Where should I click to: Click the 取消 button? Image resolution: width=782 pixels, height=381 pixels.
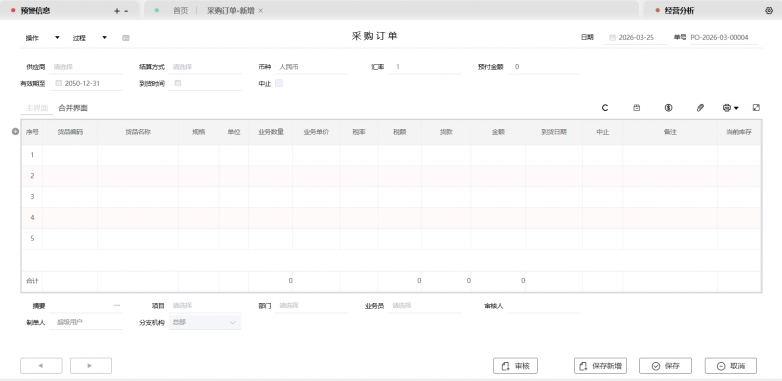[x=731, y=366]
